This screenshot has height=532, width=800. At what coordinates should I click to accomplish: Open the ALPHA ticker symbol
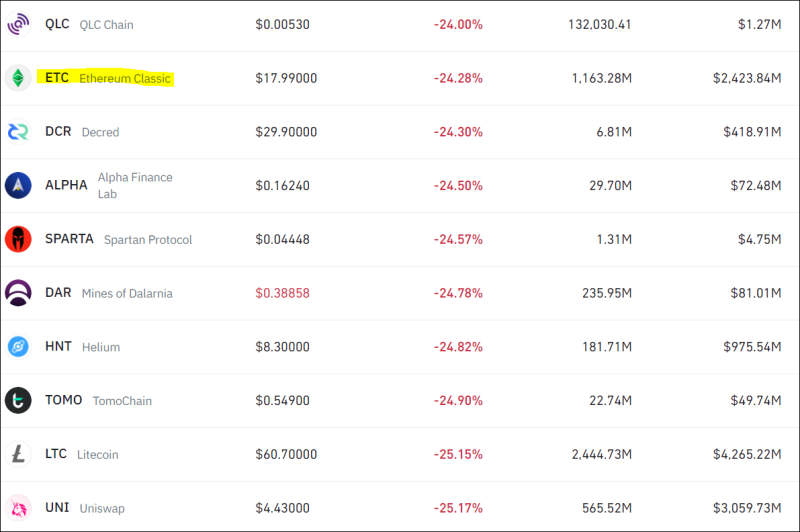pyautogui.click(x=66, y=185)
